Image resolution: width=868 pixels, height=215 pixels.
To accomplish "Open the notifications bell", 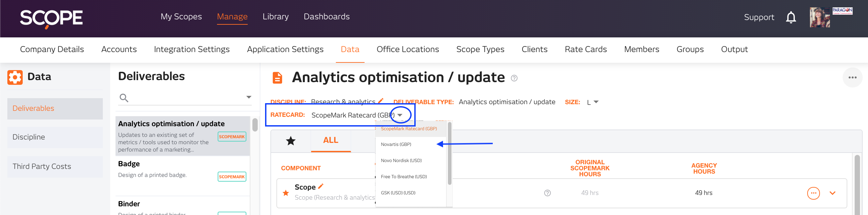I will [791, 17].
